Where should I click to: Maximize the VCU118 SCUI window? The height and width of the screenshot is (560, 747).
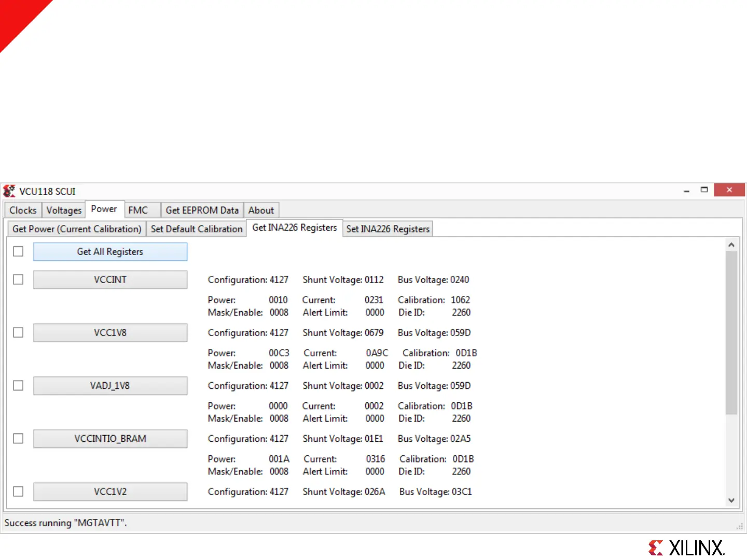(x=704, y=190)
